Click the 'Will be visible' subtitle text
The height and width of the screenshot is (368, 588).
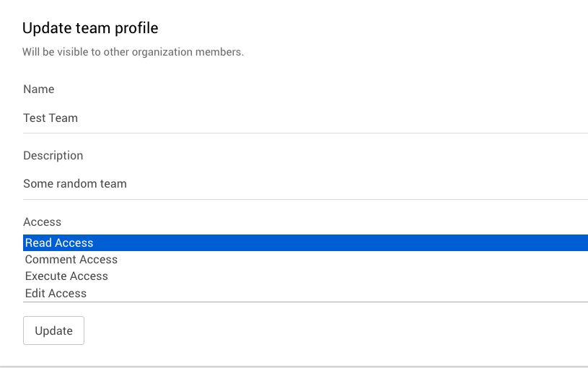click(133, 53)
